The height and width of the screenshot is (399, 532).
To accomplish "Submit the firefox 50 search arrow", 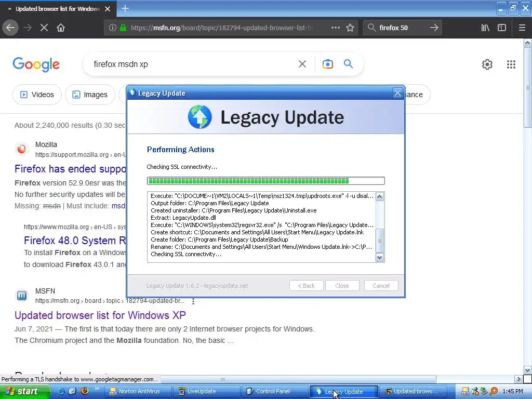I will pyautogui.click(x=434, y=28).
